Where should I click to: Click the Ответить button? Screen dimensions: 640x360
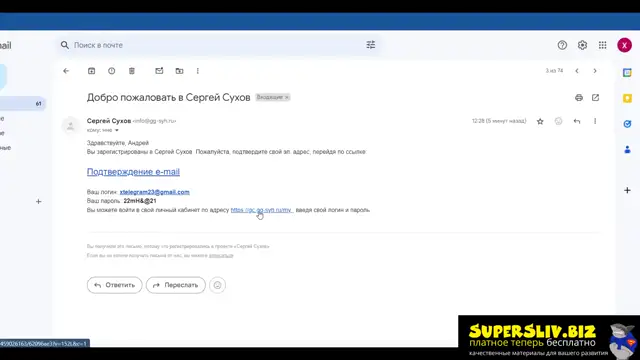(x=114, y=285)
